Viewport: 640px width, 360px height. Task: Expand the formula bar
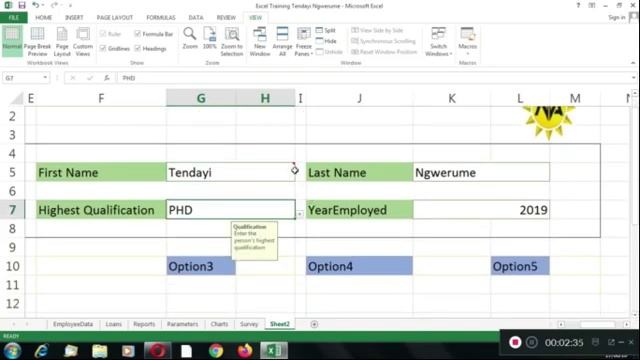click(633, 78)
